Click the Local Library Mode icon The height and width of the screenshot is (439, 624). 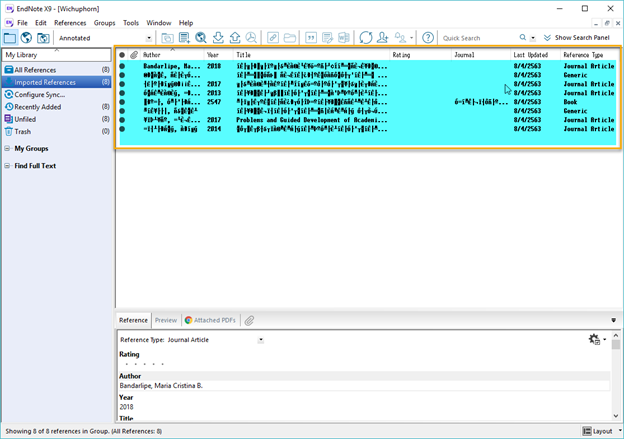pos(9,38)
